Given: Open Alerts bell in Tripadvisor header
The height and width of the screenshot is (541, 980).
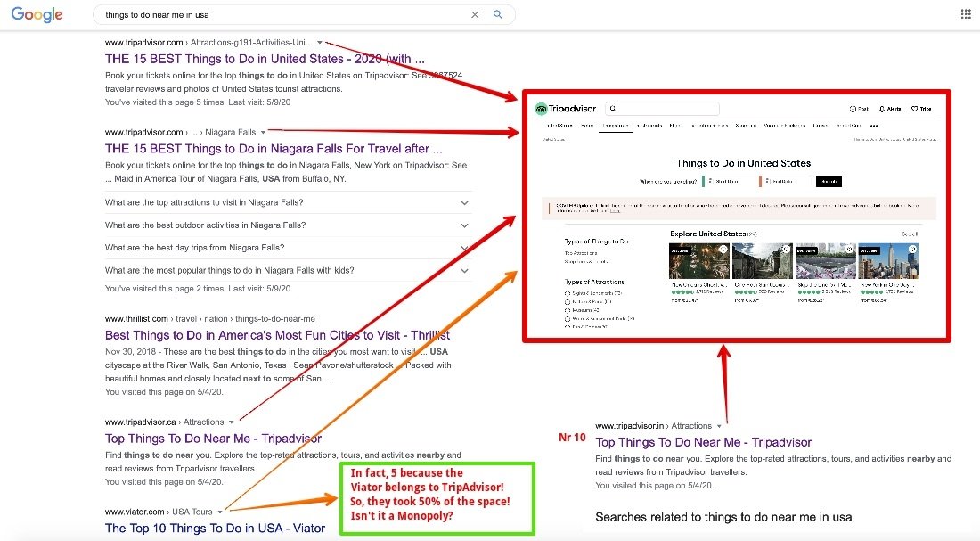Looking at the screenshot, I should coord(881,109).
